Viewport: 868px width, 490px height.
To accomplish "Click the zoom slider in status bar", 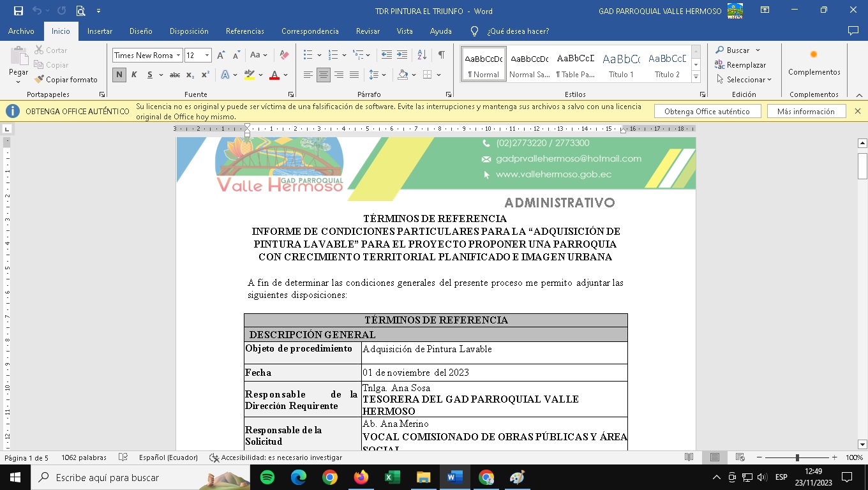I will (x=797, y=457).
